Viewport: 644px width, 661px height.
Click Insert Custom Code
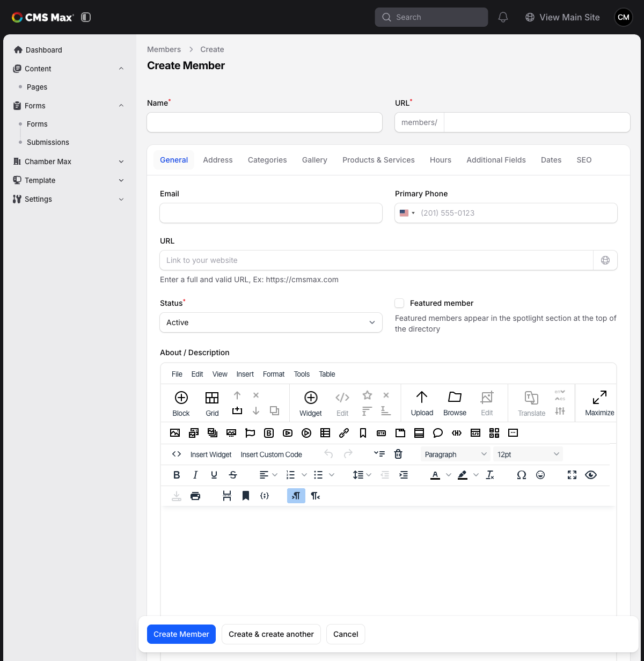[271, 454]
